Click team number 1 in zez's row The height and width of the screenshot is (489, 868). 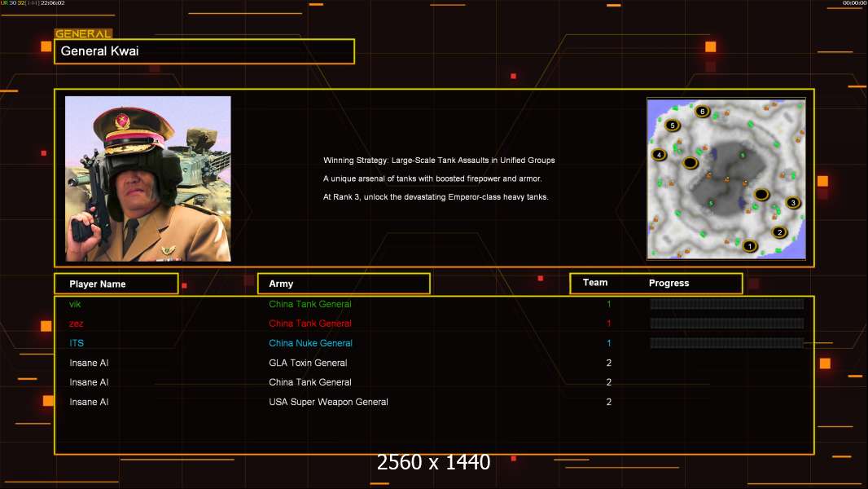point(609,324)
